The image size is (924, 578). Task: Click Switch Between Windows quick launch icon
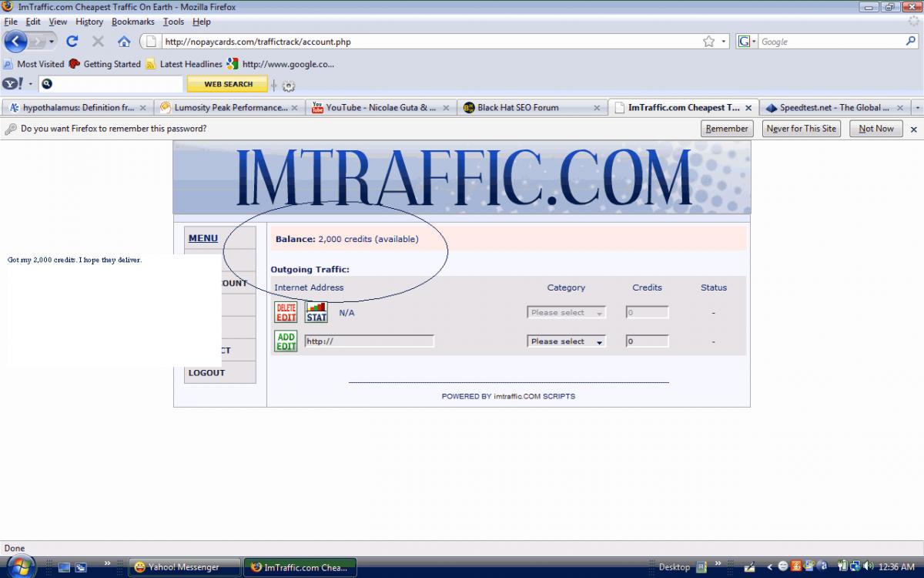(x=81, y=567)
